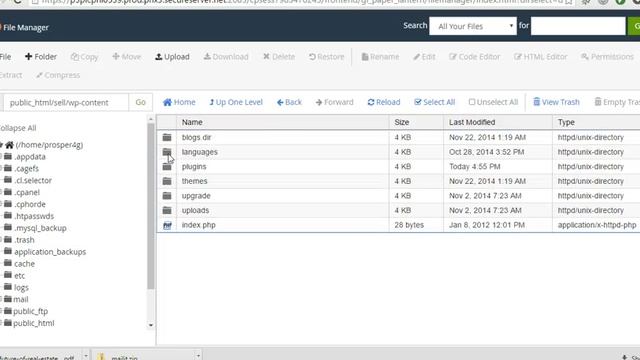Open the All Your Files search dropdown

coord(473,26)
